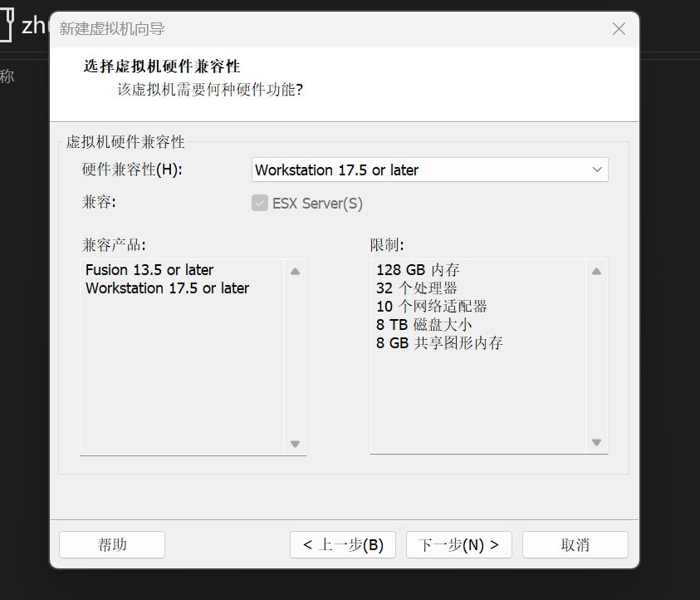Click the 限制 list scroll up arrow
The image size is (700, 600).
click(x=596, y=271)
